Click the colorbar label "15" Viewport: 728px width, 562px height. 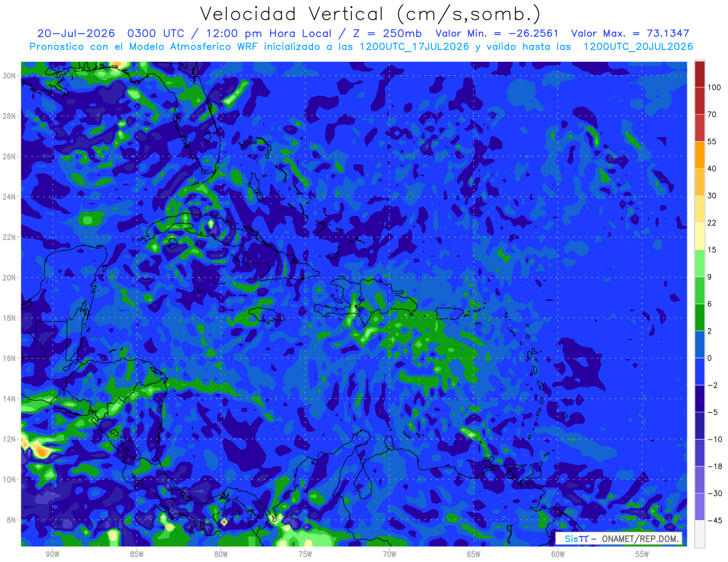712,249
